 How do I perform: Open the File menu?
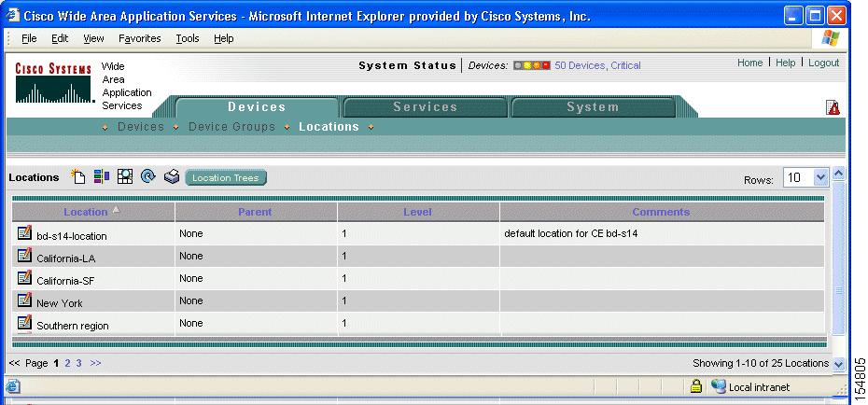tap(29, 38)
